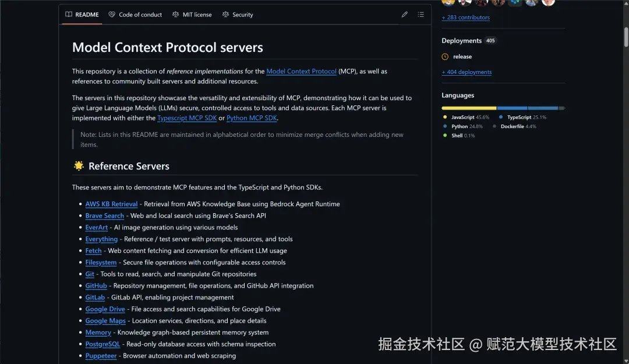The image size is (629, 364).
Task: Show the + 283 contributors link
Action: [465, 17]
